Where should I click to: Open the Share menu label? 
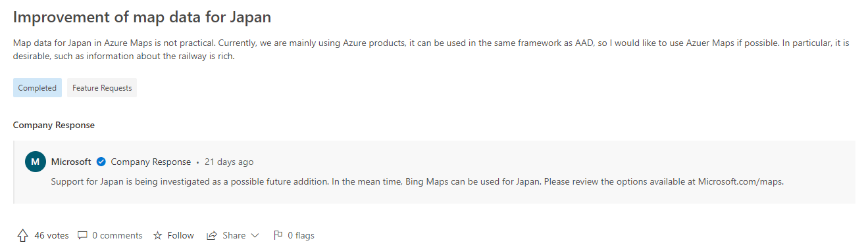click(234, 235)
